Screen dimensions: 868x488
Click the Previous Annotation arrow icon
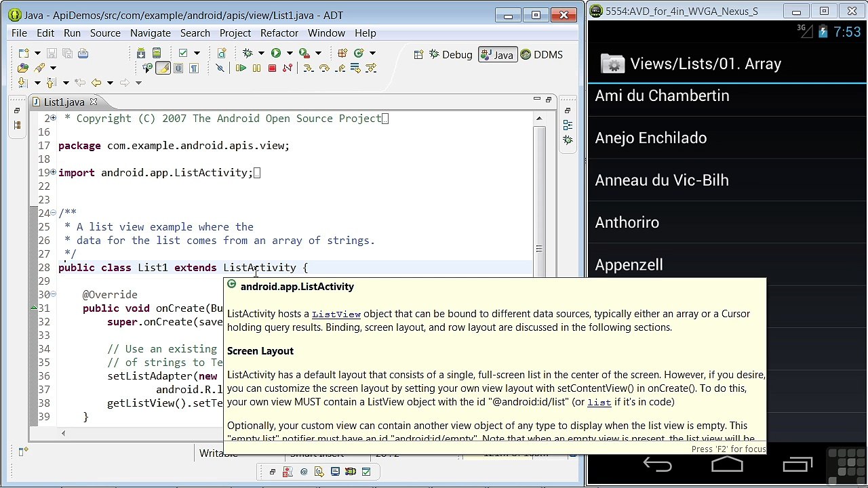point(52,83)
